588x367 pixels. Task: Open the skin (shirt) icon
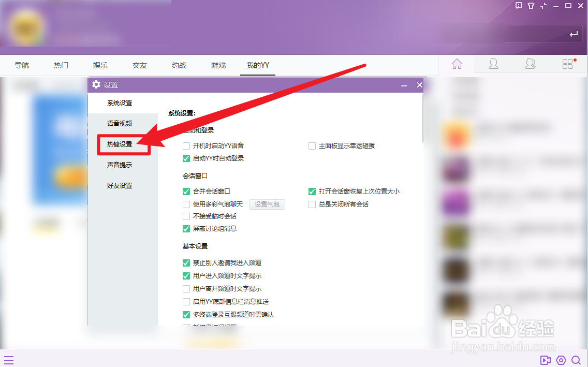tap(531, 6)
